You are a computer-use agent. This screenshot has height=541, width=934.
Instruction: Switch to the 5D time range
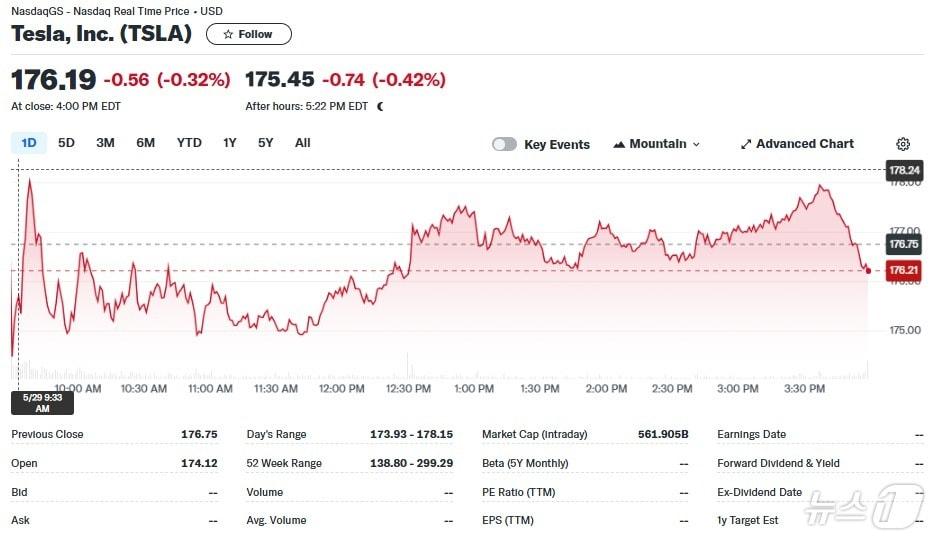[x=66, y=143]
